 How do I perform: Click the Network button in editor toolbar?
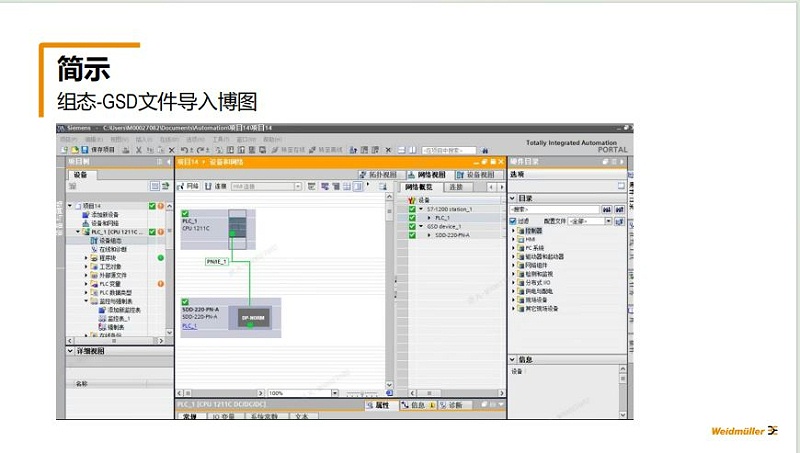pos(188,186)
